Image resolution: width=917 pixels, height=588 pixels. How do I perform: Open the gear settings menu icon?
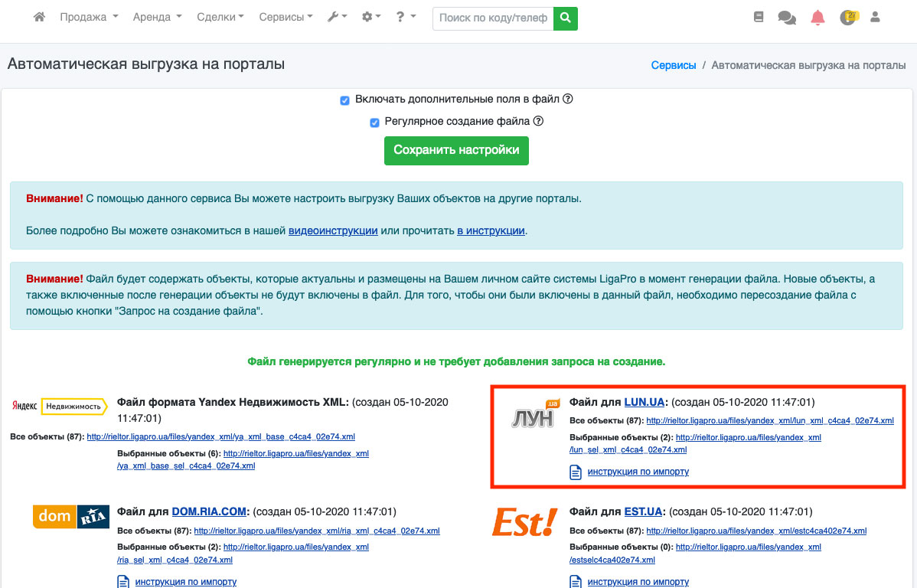coord(371,17)
